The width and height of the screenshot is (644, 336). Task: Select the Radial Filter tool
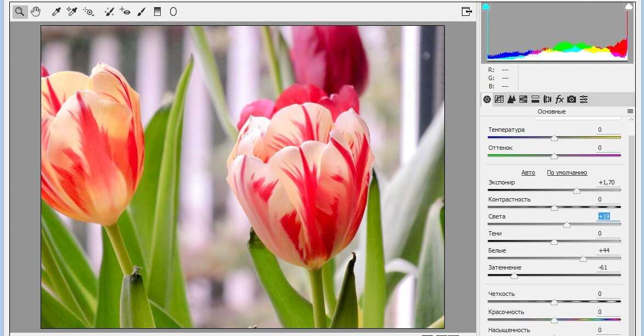[173, 12]
